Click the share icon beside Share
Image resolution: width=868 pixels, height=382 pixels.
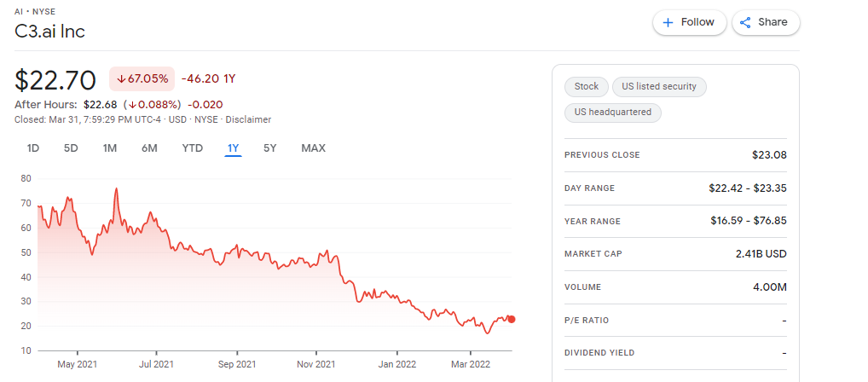pos(745,23)
